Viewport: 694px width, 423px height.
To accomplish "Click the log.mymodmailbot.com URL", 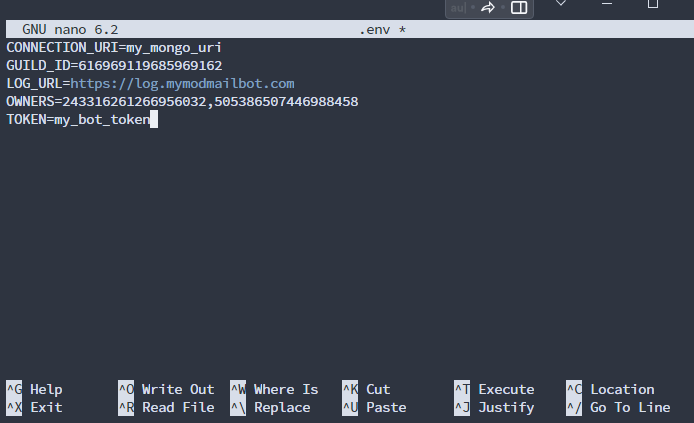I will [x=182, y=83].
